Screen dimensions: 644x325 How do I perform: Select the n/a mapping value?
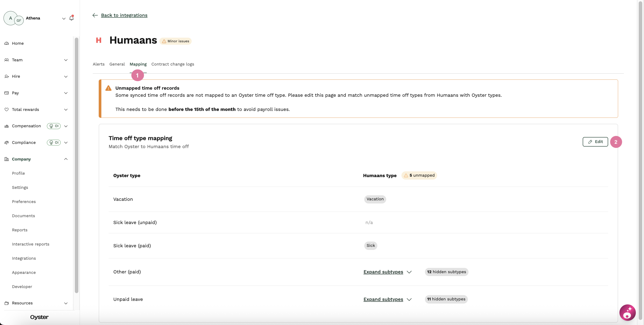[369, 222]
